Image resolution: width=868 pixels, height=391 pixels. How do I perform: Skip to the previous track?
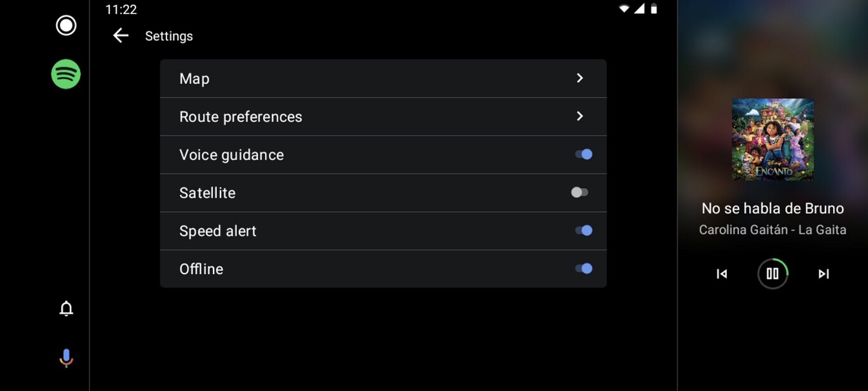[722, 274]
